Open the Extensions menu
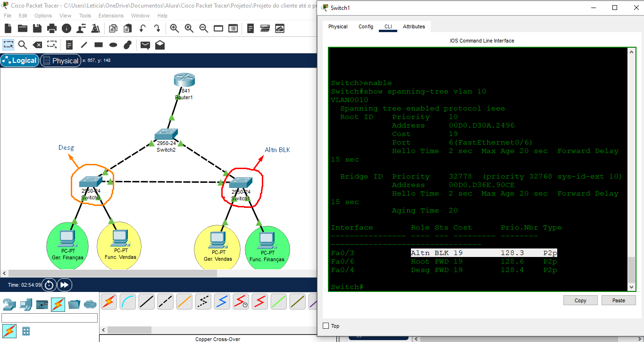This screenshot has width=644, height=342. (x=111, y=16)
